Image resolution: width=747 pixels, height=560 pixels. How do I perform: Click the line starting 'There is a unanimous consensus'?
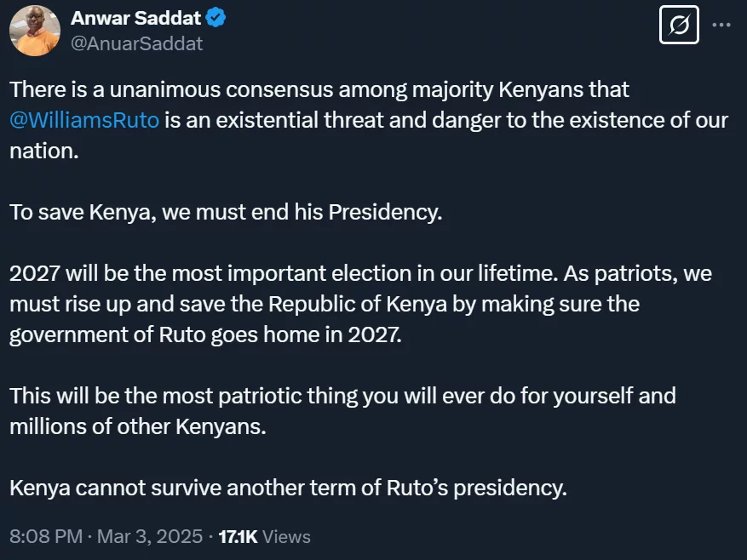coord(319,89)
